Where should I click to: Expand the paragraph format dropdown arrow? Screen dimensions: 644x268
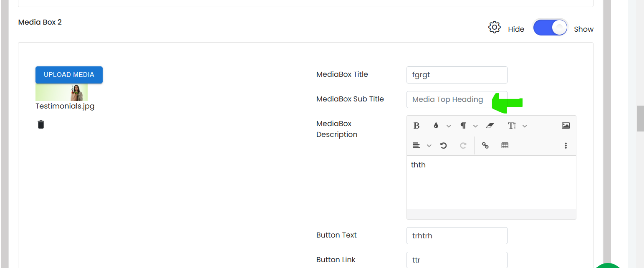tap(475, 126)
